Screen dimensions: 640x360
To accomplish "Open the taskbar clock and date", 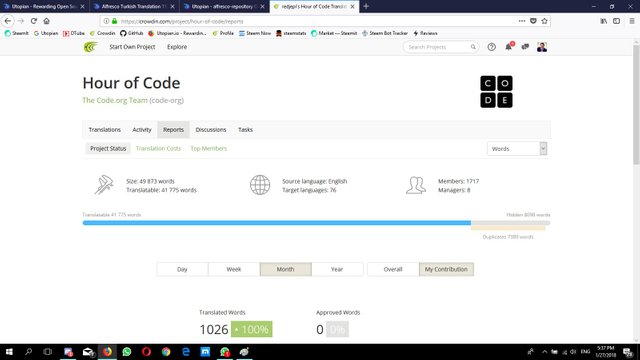I will [x=606, y=351].
